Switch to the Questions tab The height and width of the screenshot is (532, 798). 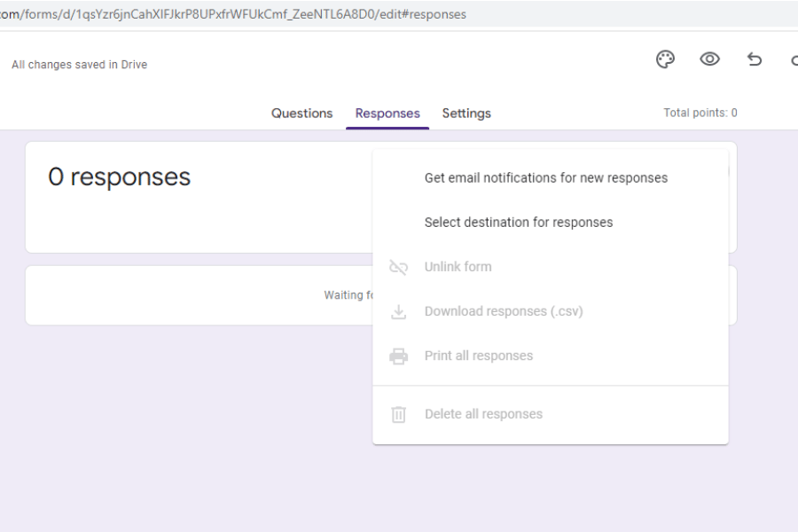pyautogui.click(x=301, y=113)
